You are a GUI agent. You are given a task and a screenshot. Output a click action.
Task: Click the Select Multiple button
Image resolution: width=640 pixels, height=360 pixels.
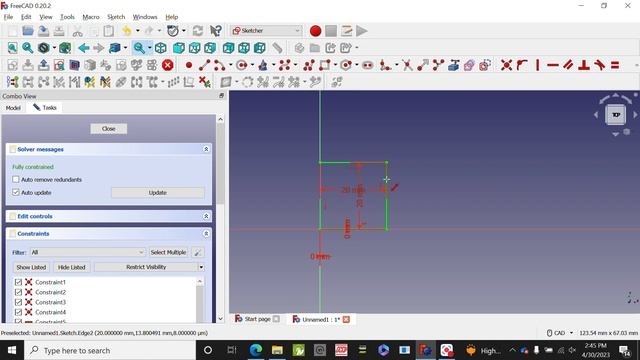pos(168,252)
